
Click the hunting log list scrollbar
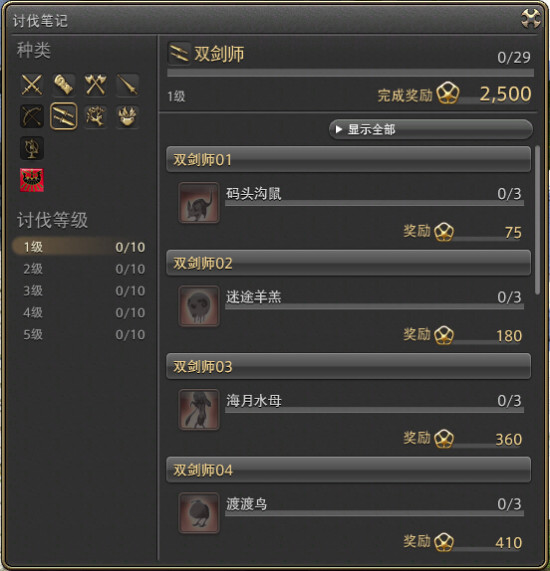pos(537,220)
